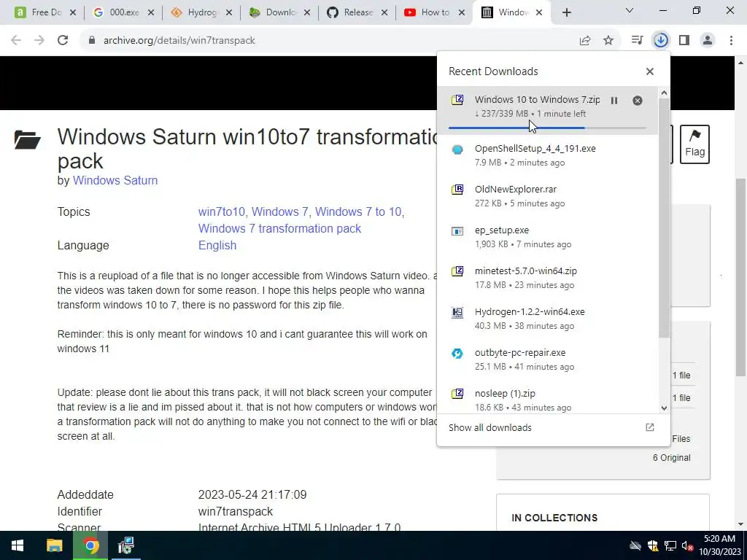
Task: Open the installer app in taskbar
Action: 125,545
